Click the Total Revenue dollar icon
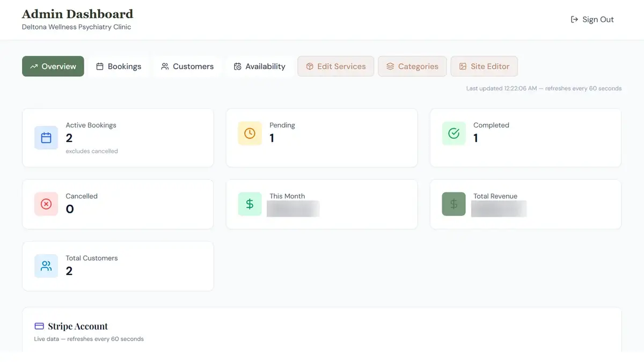 (x=453, y=204)
